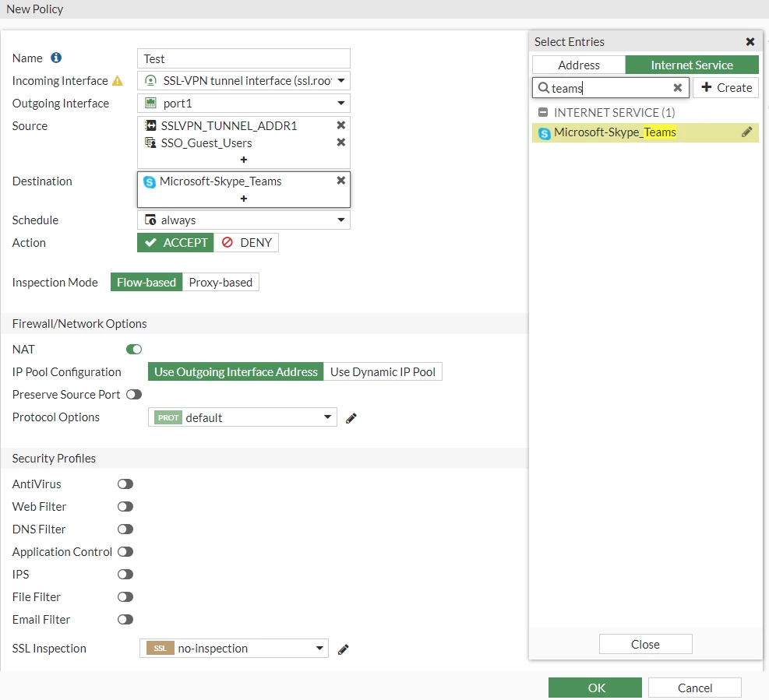Switch to the Address tab
769x700 pixels.
click(x=579, y=65)
